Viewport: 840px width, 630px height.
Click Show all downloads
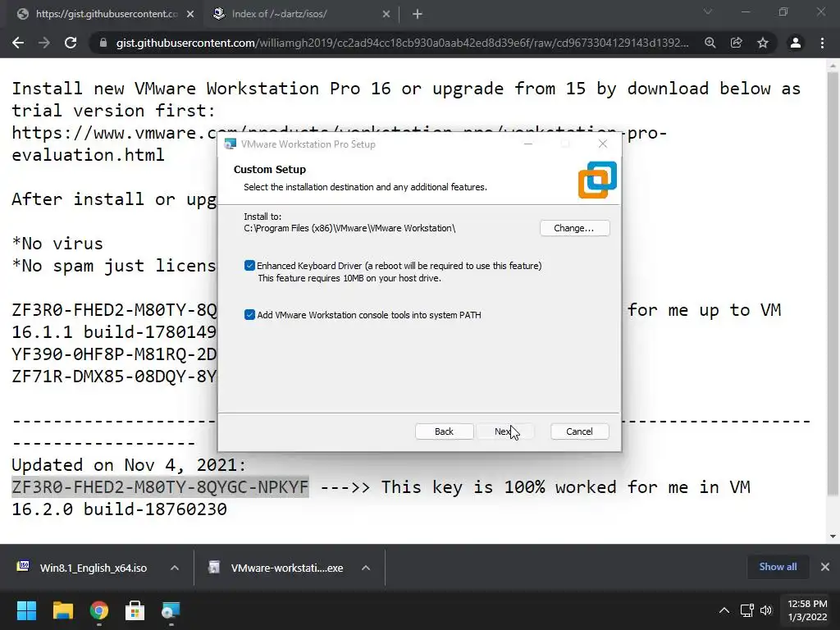pyautogui.click(x=778, y=567)
